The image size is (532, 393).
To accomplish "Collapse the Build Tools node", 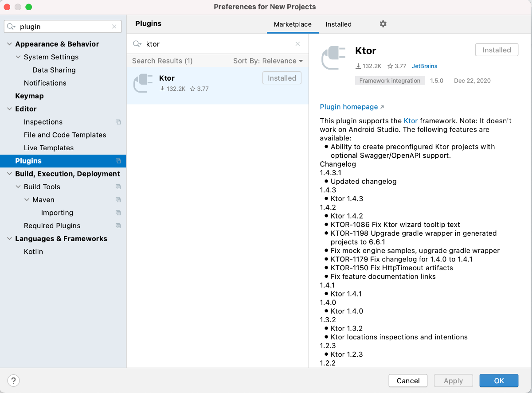I will (18, 187).
